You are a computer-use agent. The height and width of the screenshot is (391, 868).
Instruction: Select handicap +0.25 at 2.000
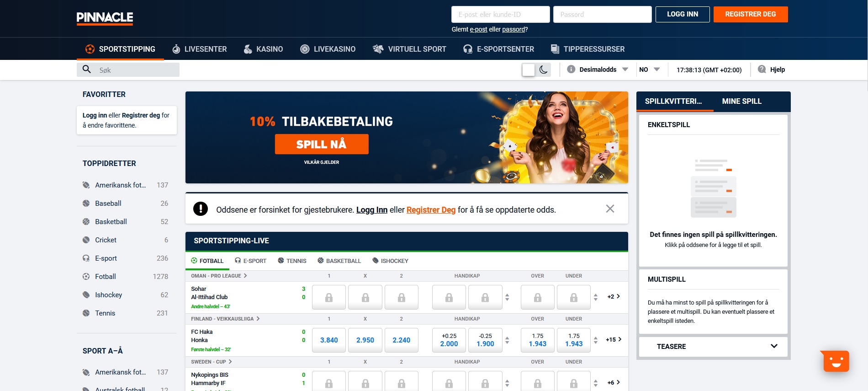click(x=449, y=340)
